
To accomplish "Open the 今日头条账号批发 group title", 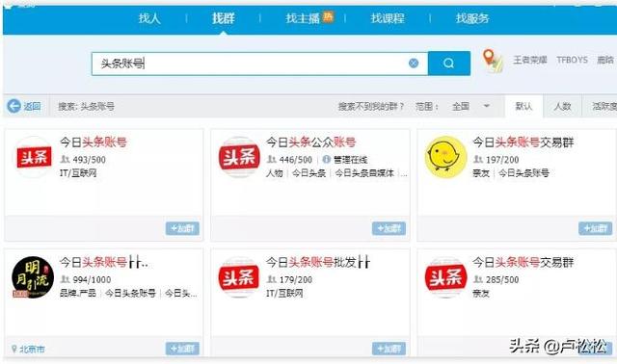I will (318, 262).
